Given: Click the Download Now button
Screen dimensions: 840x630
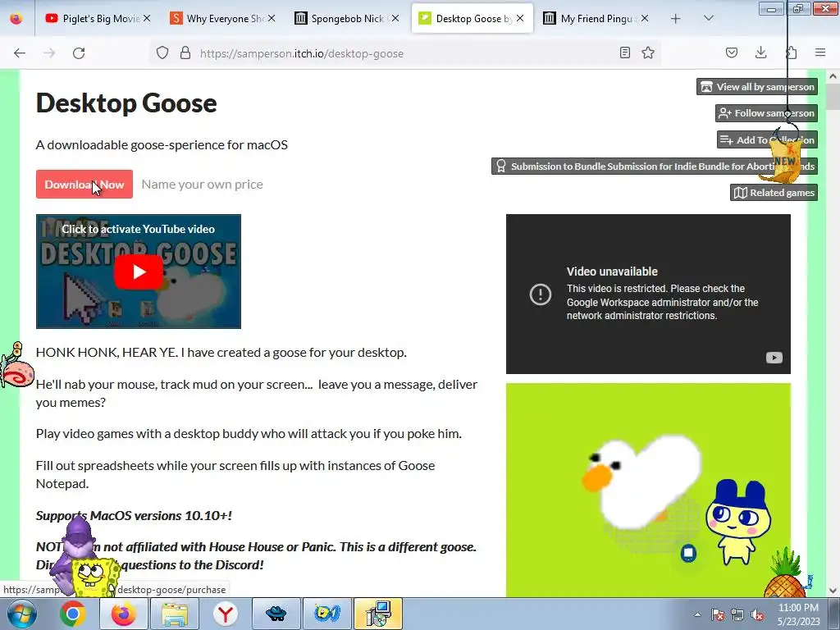Looking at the screenshot, I should pyautogui.click(x=84, y=185).
